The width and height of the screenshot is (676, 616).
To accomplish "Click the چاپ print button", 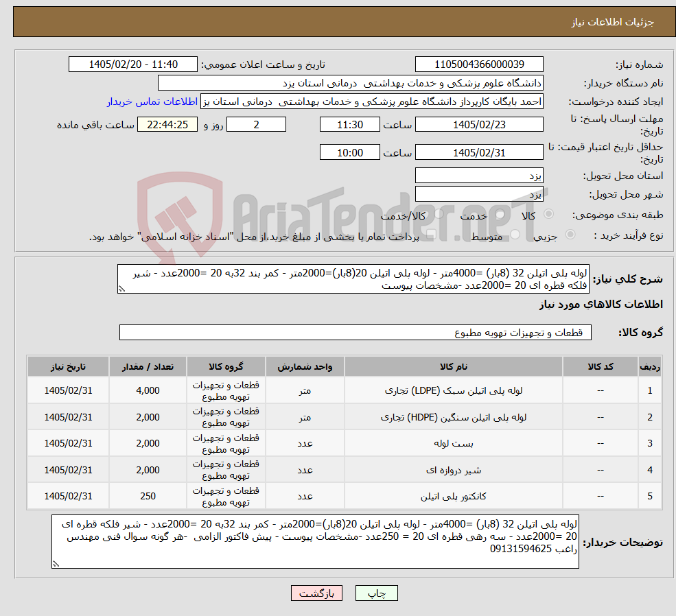I will coord(376,593).
